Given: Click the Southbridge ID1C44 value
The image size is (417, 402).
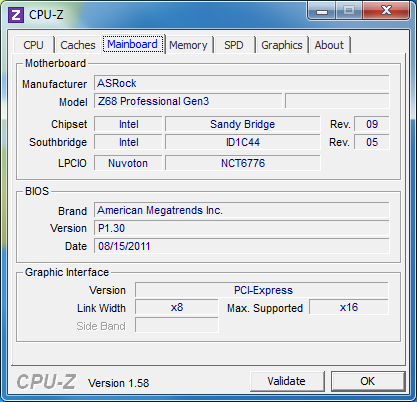Looking at the screenshot, I should point(243,142).
